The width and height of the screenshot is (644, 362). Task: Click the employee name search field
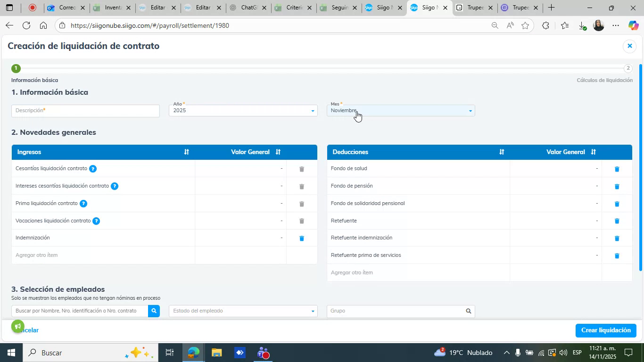(x=80, y=311)
